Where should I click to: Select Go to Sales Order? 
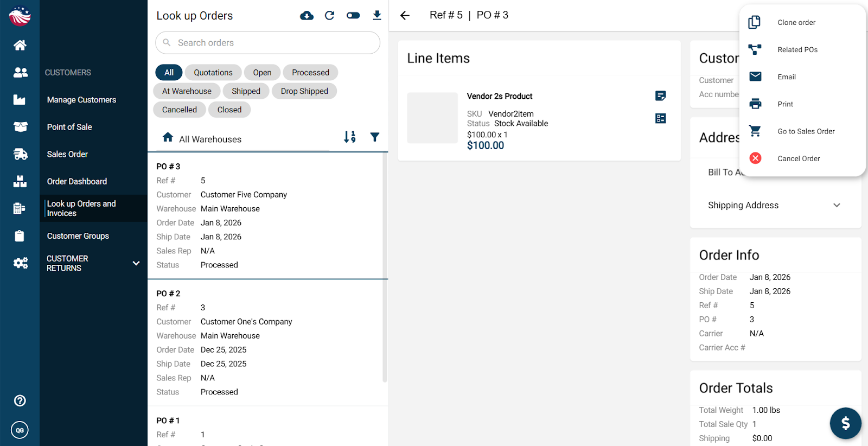click(802, 131)
